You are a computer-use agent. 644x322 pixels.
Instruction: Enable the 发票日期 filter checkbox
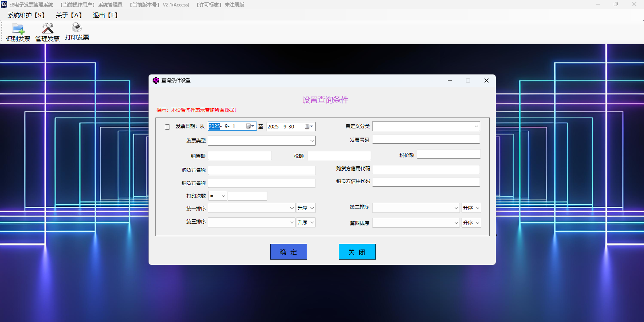tap(167, 127)
